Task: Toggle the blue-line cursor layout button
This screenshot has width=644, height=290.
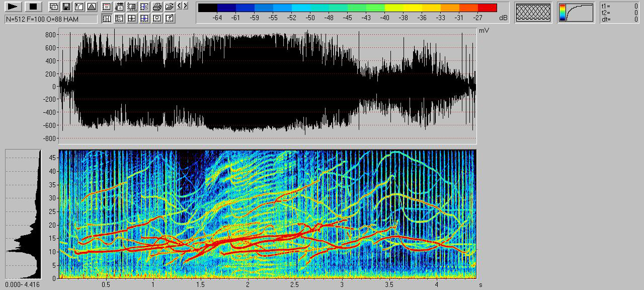Action: [x=144, y=19]
